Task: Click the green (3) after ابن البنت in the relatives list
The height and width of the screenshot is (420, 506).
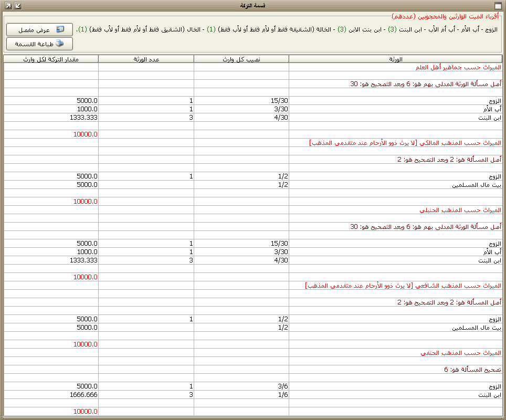Action: pos(393,29)
